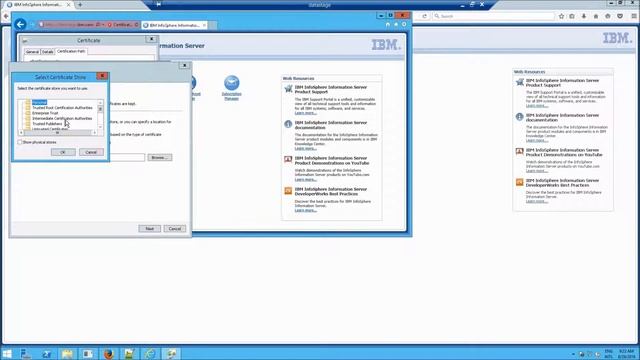This screenshot has height=360, width=640.
Task: Open Learn more under documentation in IE
Action: tap(305, 149)
